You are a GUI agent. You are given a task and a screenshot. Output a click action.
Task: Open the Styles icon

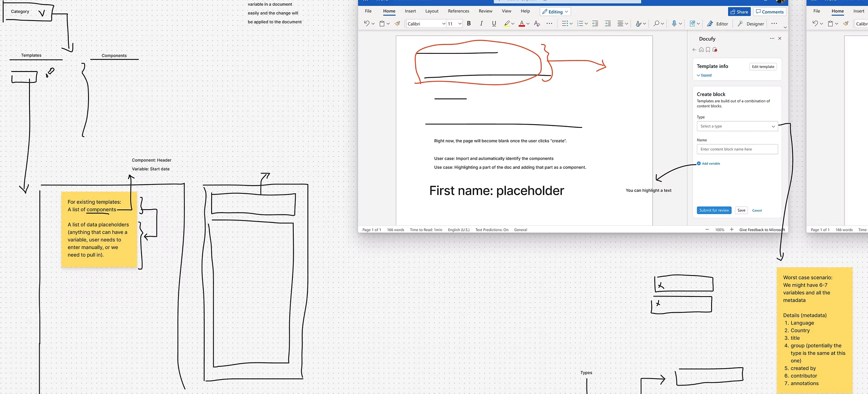coord(638,23)
